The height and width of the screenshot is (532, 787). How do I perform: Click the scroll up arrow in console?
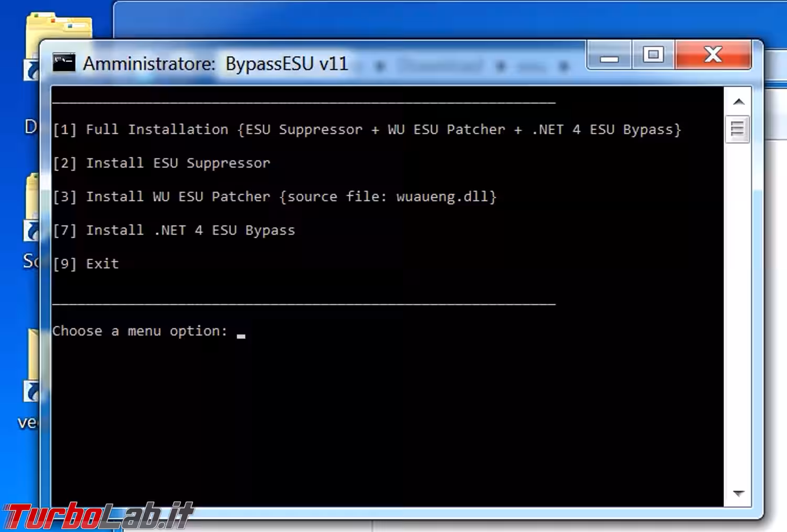[x=738, y=102]
